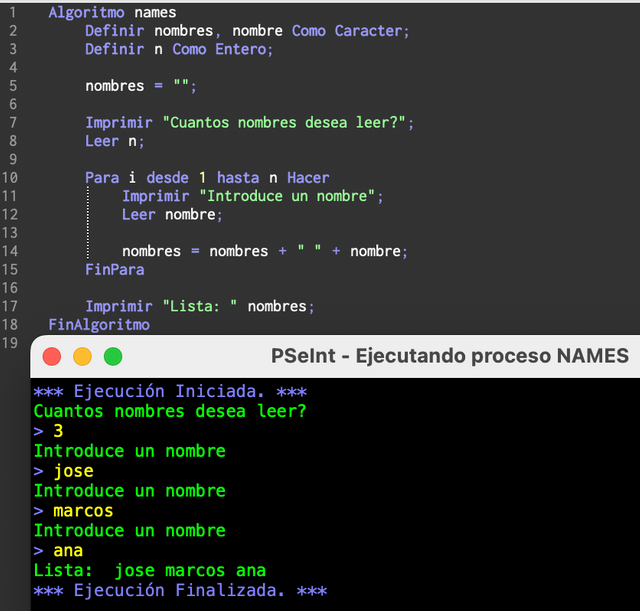Click the concatenation assignment on line 14
The width and height of the screenshot is (640, 611).
265,251
